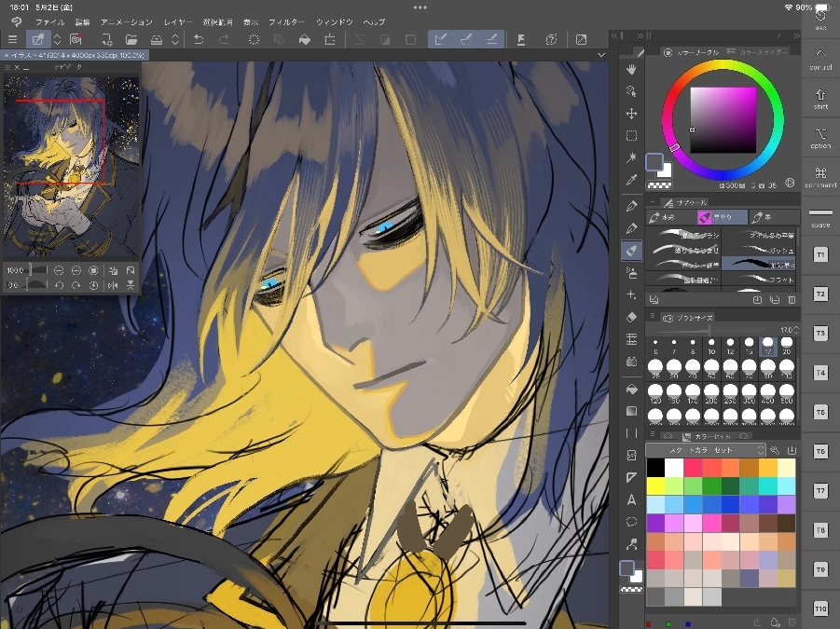Toggle the shift modifier key

820,99
